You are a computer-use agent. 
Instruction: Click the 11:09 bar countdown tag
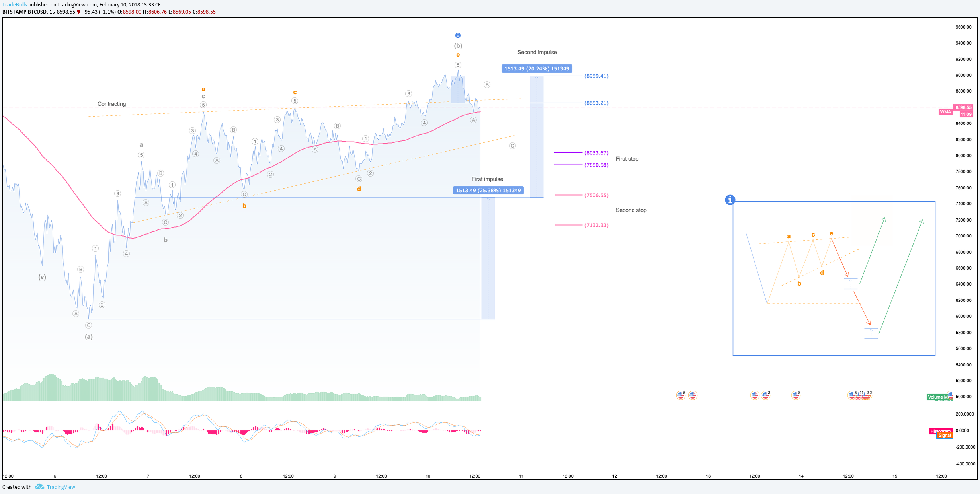coord(966,114)
